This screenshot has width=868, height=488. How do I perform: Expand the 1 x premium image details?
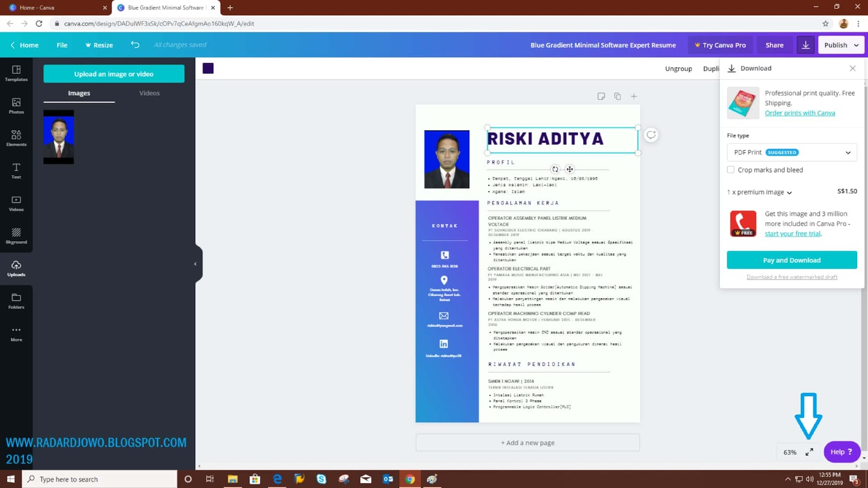click(x=759, y=192)
